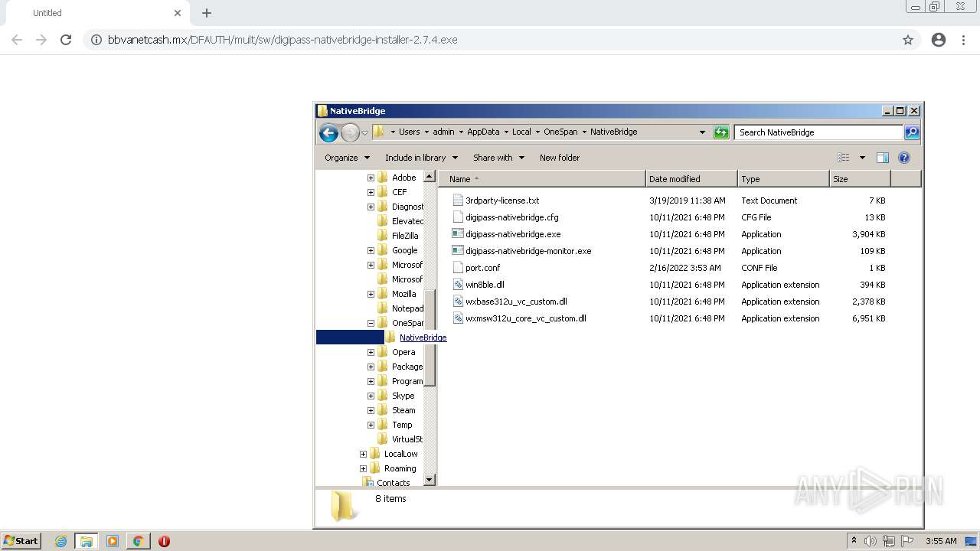Click the Action Center flag tray icon

tap(908, 541)
